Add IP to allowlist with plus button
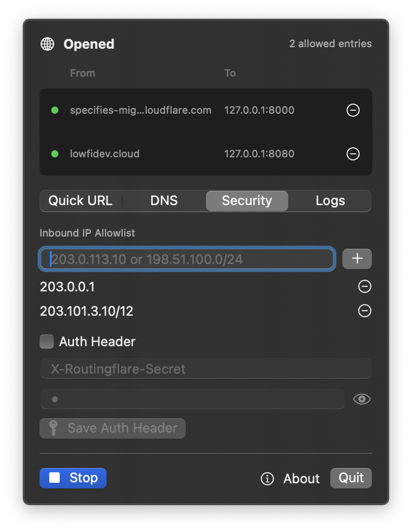The image size is (412, 532). coord(357,259)
